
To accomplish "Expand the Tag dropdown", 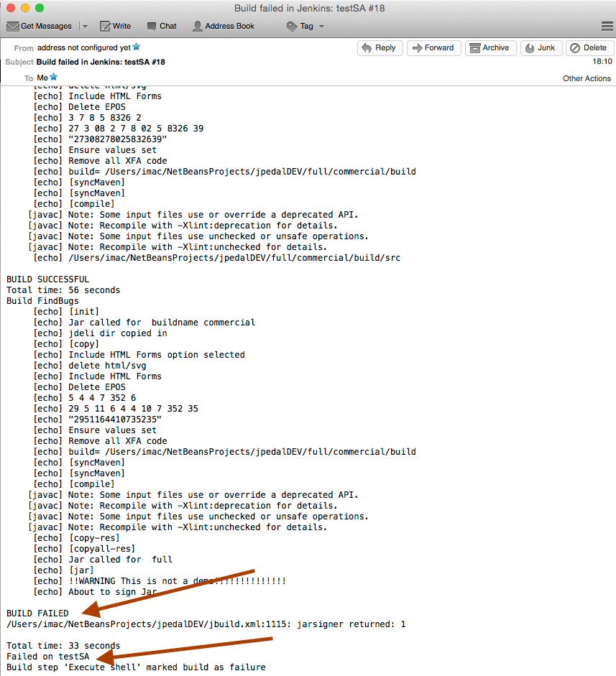I will tap(306, 26).
